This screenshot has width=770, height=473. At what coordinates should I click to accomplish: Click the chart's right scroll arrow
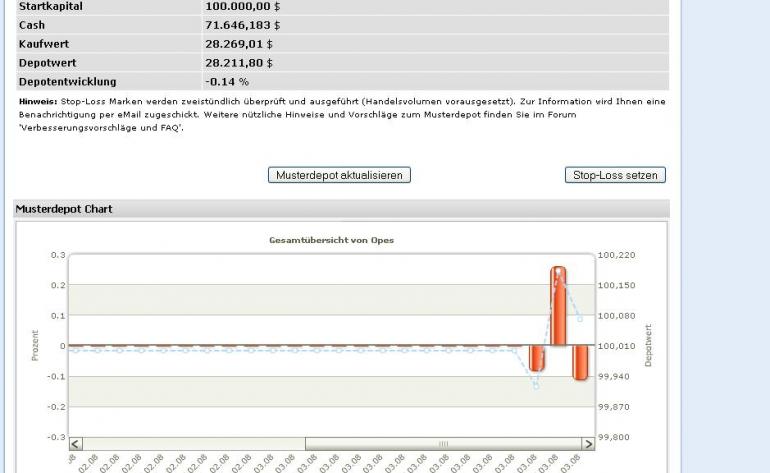click(588, 444)
